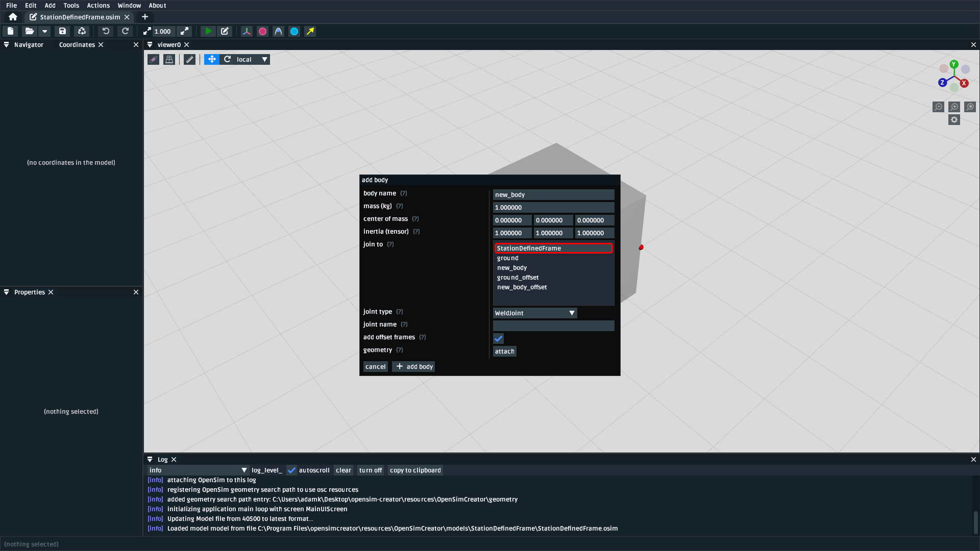This screenshot has height=551, width=980.
Task: Toggle wrap geometry visibility icon
Action: pos(278,31)
